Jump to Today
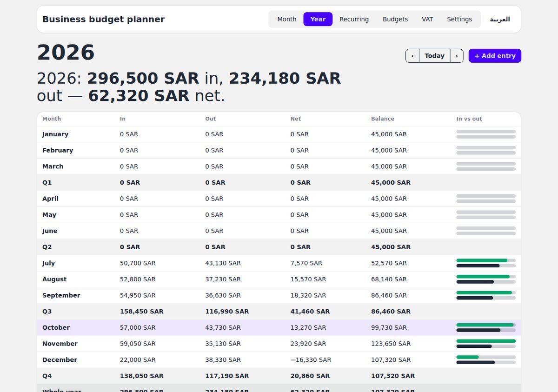The height and width of the screenshot is (392, 558). point(435,56)
